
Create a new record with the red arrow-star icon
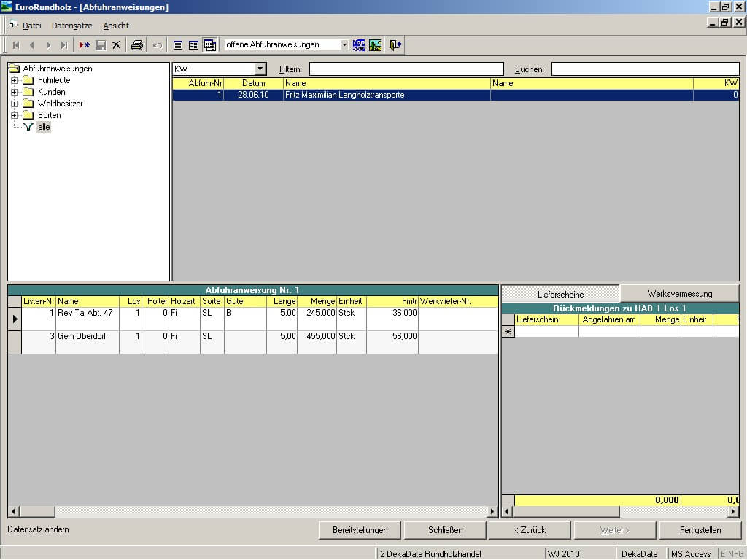tap(85, 45)
